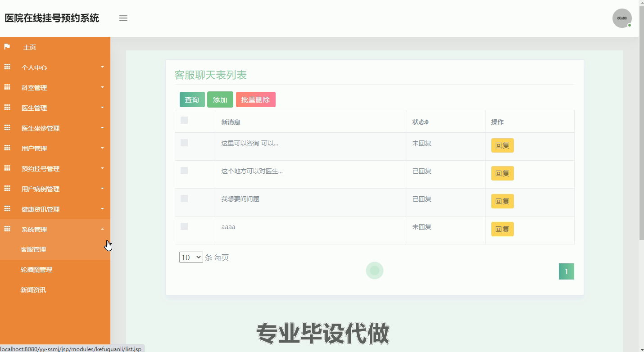Viewport: 644px width, 352px height.
Task: Reply to '这里可以咨询 可以...' message
Action: click(502, 145)
